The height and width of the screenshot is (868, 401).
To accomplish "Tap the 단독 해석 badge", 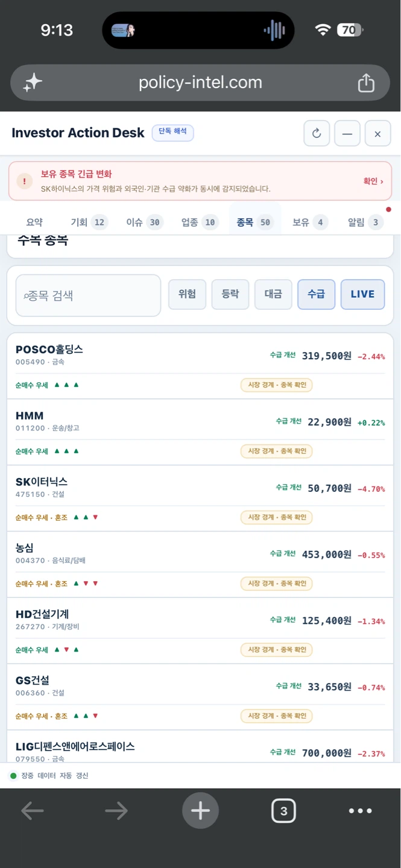I will tap(172, 132).
